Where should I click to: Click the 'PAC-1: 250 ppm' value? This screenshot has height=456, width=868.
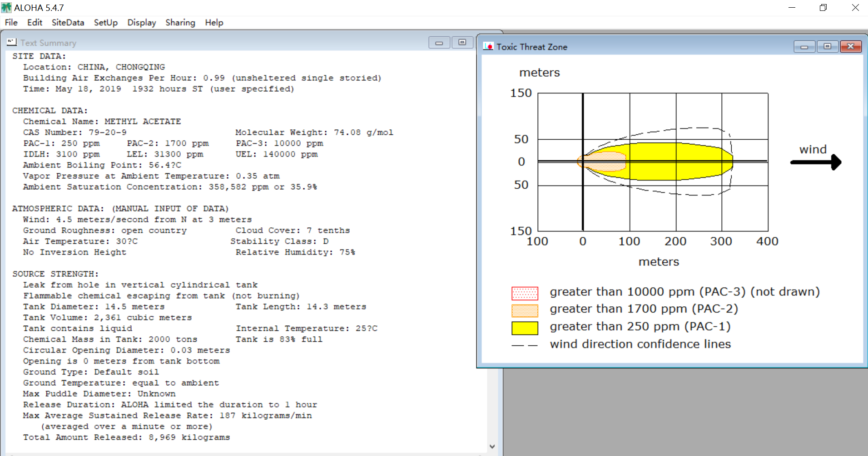pos(61,143)
